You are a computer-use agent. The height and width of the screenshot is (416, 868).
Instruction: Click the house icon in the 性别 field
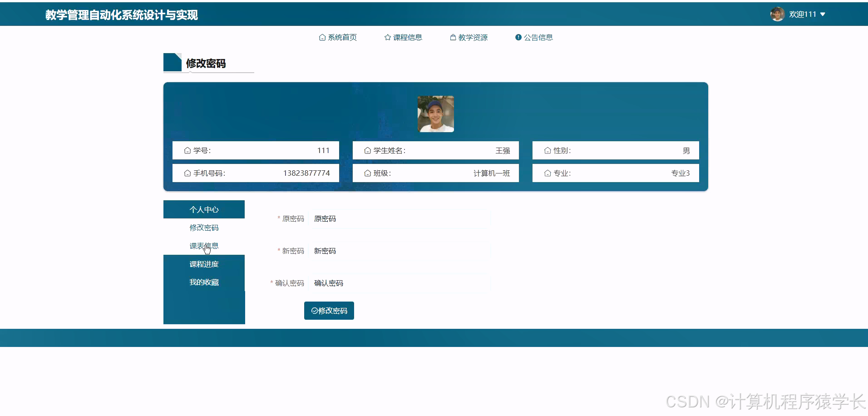[547, 150]
